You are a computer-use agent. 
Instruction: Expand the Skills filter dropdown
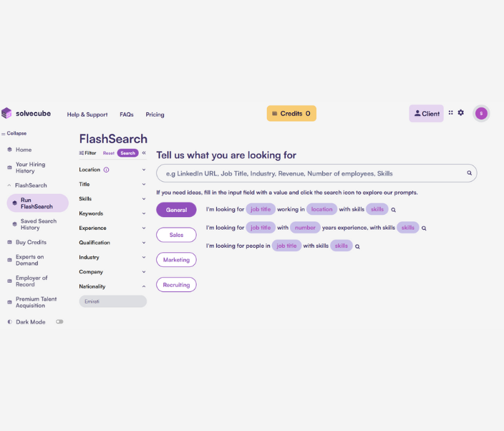coord(144,199)
